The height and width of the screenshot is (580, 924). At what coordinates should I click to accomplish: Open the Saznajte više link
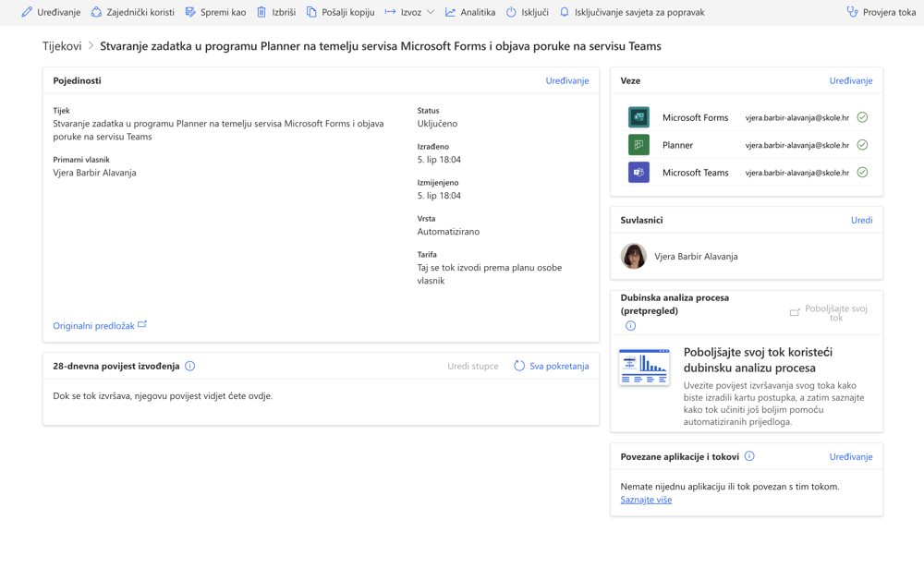pyautogui.click(x=646, y=500)
